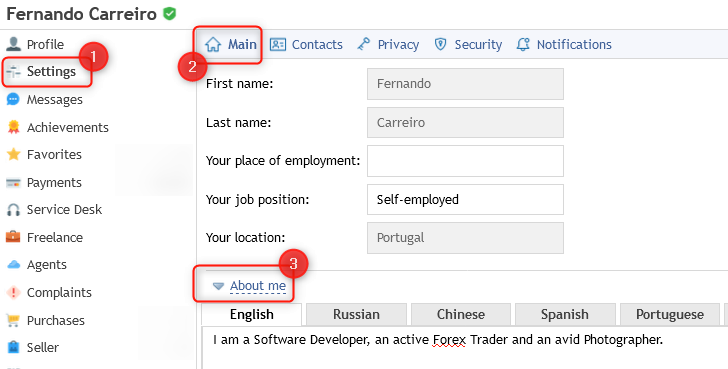Click the Messages chat bubble icon
Screen dimensions: 728x369
click(13, 99)
